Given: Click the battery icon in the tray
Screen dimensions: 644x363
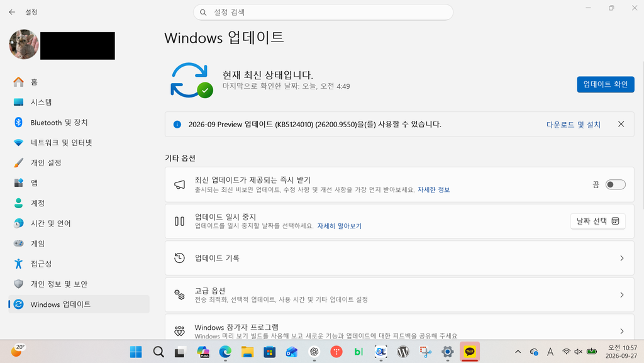Looking at the screenshot, I should [x=591, y=352].
